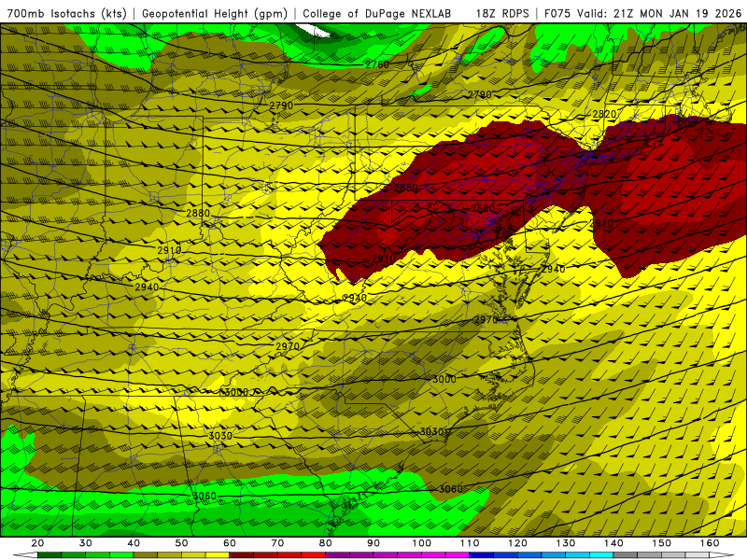Select the 'Geopotential Height (gpm)' header text
This screenshot has width=747, height=560.
(x=215, y=14)
